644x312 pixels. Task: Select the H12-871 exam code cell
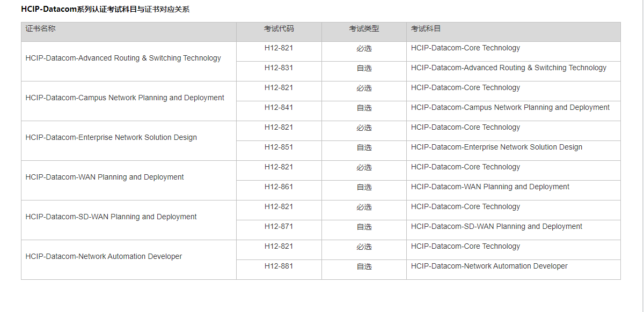[x=279, y=227]
